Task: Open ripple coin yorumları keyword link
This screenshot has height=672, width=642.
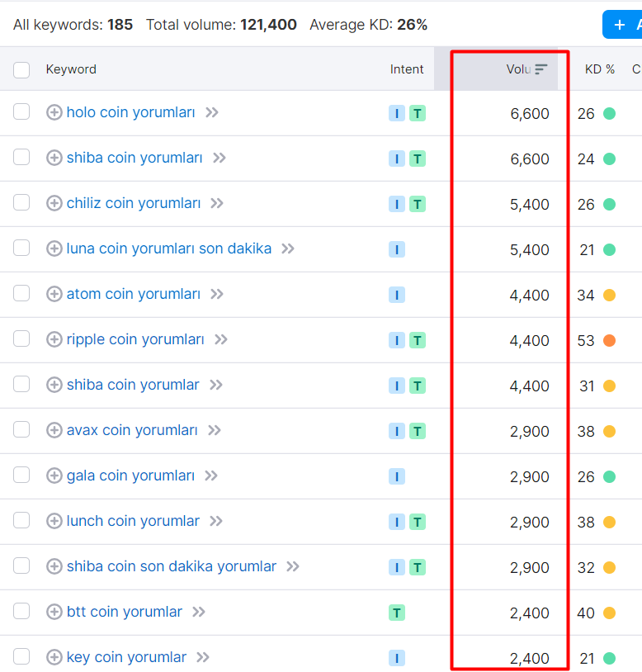Action: [x=135, y=339]
